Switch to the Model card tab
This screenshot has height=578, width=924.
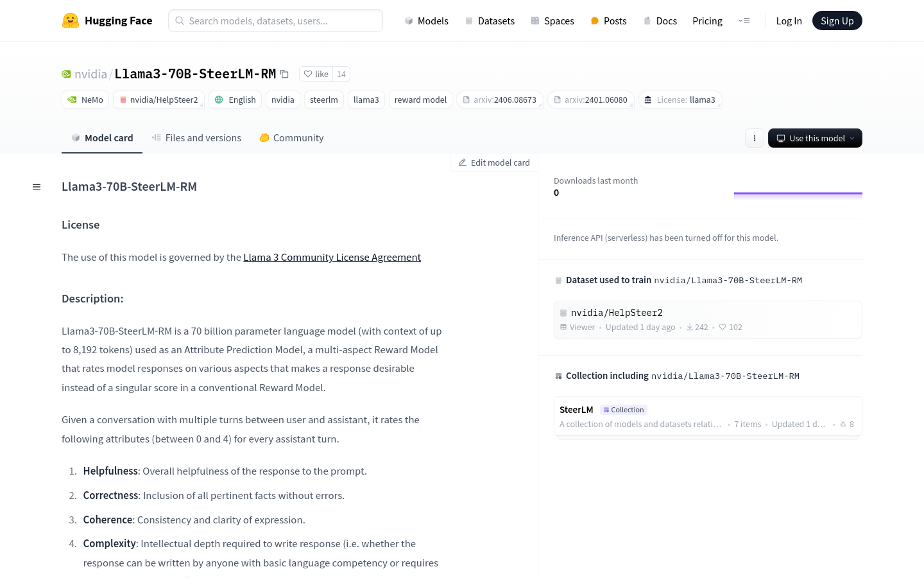pyautogui.click(x=102, y=138)
